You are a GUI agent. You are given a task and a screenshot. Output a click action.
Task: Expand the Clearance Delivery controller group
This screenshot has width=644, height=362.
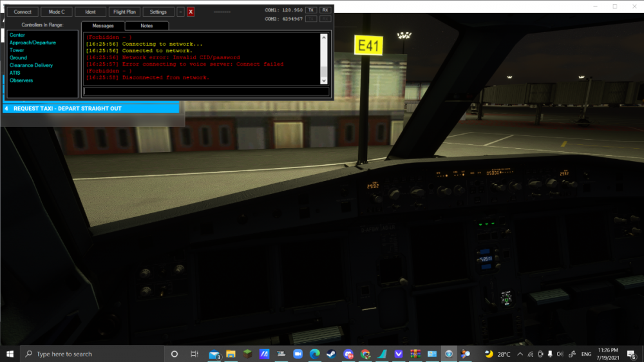(x=31, y=65)
